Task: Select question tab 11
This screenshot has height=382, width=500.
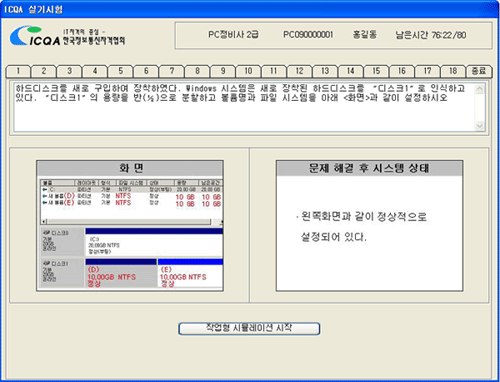Action: coord(274,71)
